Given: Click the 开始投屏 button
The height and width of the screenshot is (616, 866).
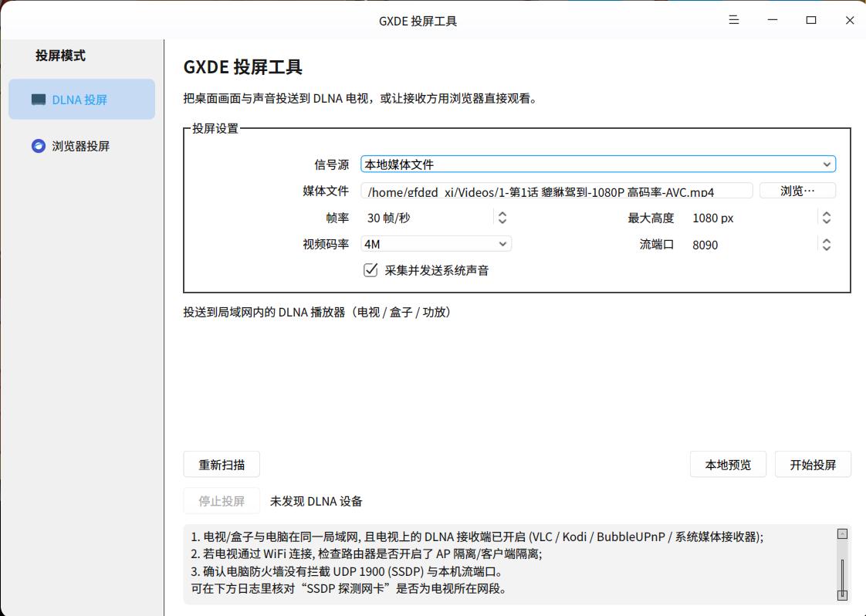Looking at the screenshot, I should tap(813, 465).
